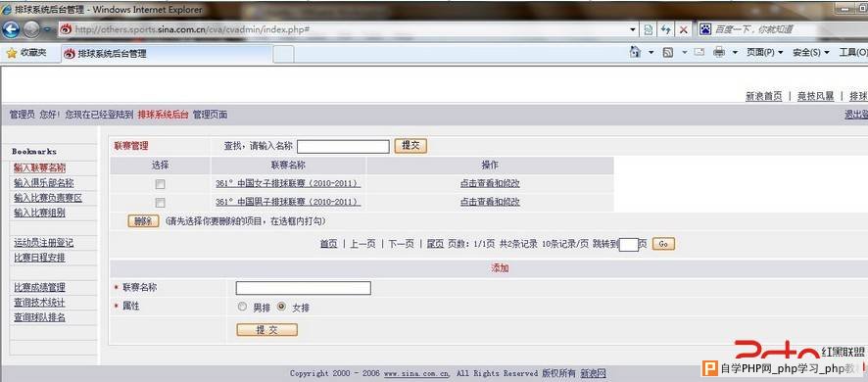Viewport: 868px width, 382px height.
Task: Open 361°中国女子排球联赛 (2010-2011) link
Action: [288, 183]
